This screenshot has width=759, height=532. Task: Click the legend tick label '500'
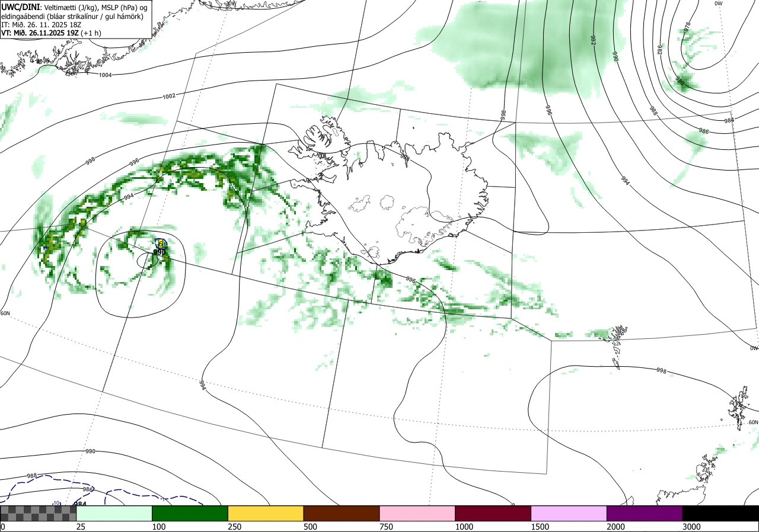[310, 527]
